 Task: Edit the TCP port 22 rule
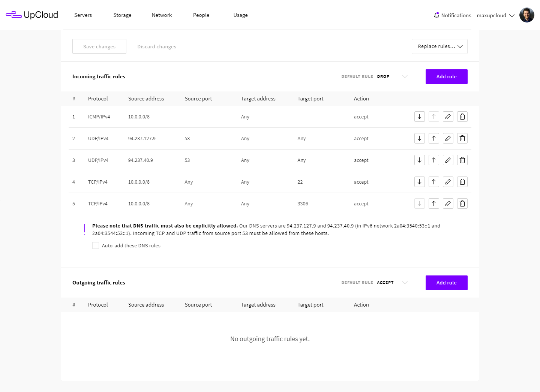[x=448, y=182]
